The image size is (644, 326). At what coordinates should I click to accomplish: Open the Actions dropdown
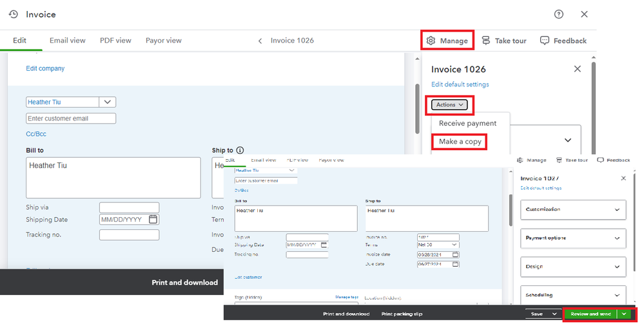449,105
